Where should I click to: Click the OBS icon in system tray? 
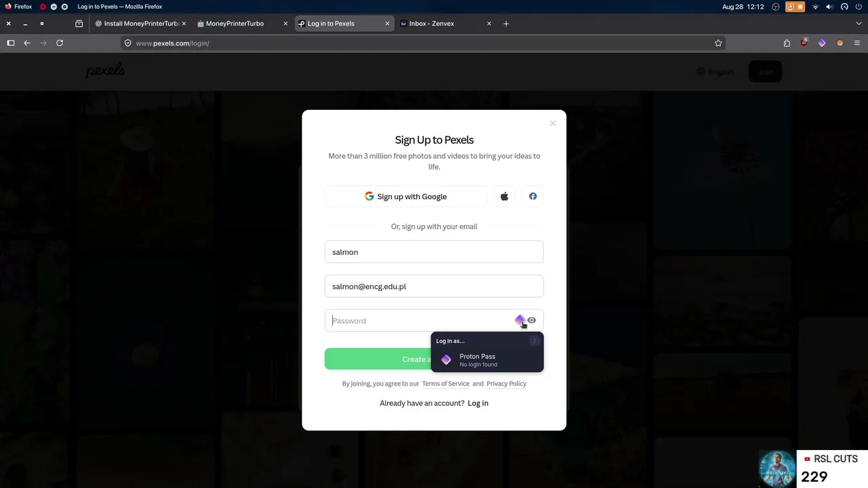[776, 7]
